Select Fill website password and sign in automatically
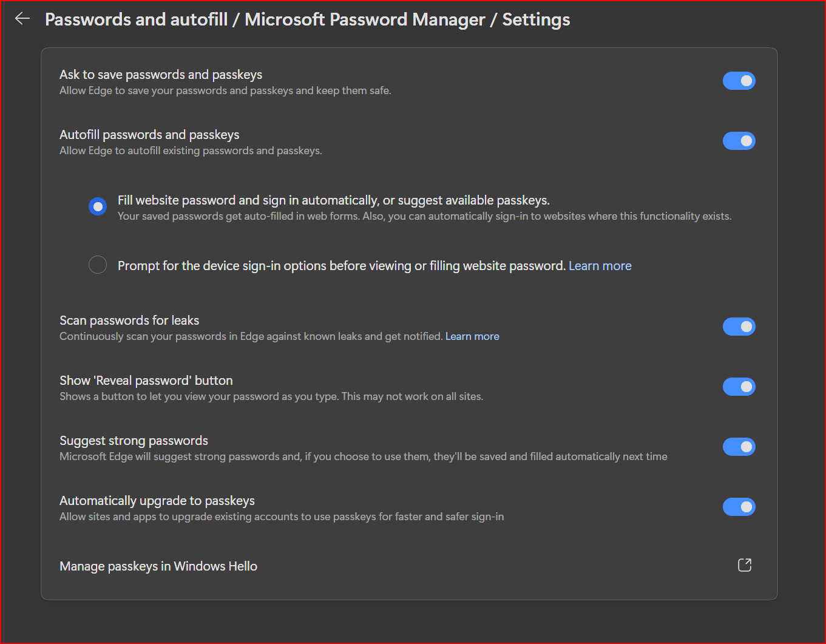 coord(98,206)
